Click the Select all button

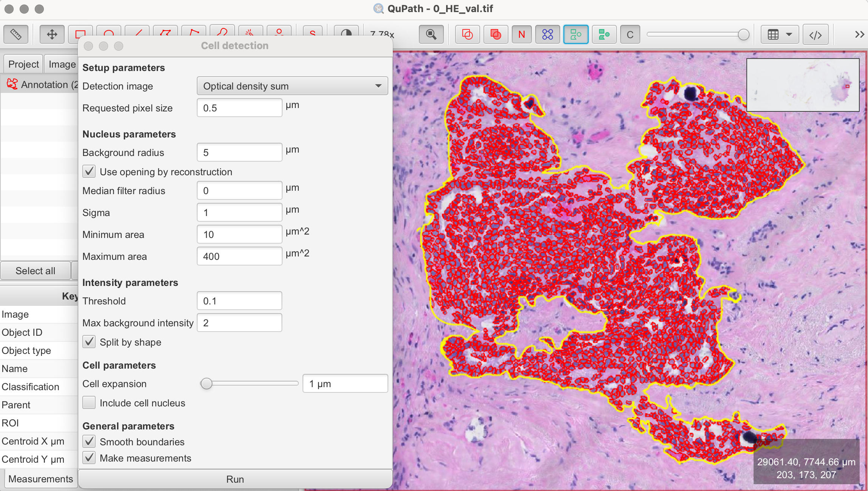(35, 271)
